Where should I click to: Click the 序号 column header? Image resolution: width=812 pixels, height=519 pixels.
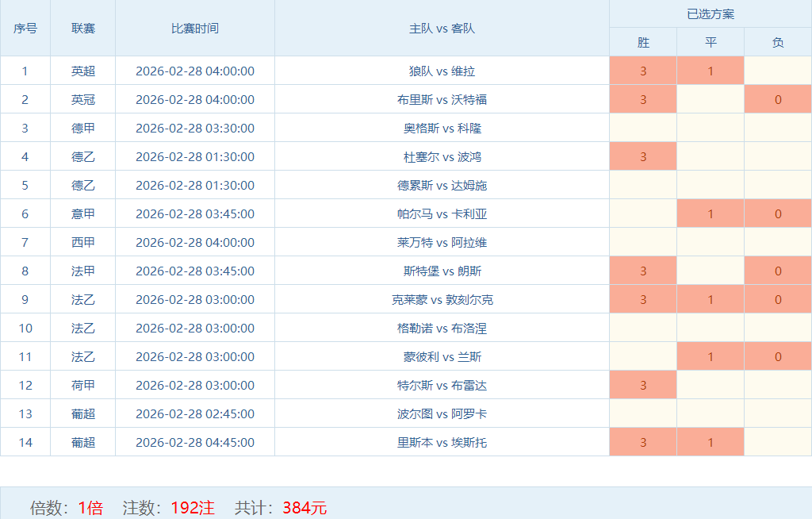pos(25,28)
